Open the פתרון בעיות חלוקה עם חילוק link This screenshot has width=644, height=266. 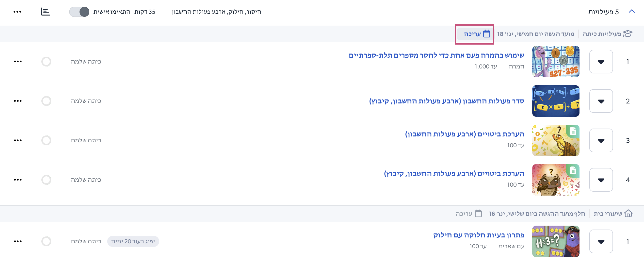click(479, 235)
